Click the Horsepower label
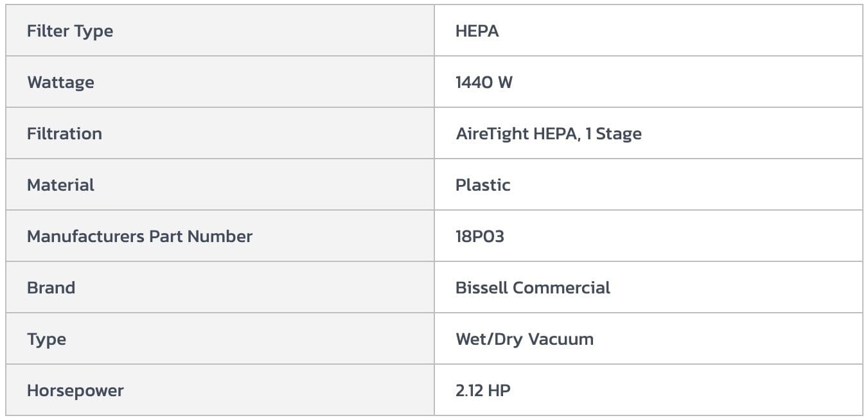 (75, 390)
